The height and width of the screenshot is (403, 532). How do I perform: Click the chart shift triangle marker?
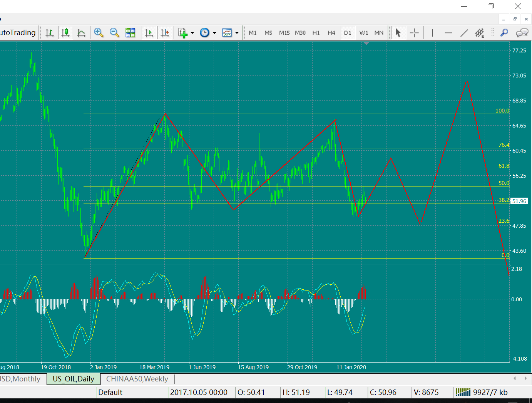pyautogui.click(x=366, y=43)
